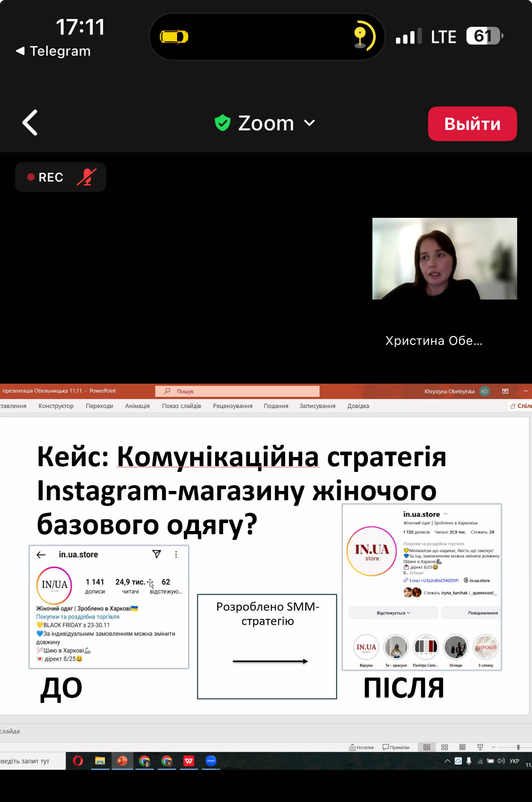Open Opera from the Windows taskbar
532x802 pixels.
78,761
